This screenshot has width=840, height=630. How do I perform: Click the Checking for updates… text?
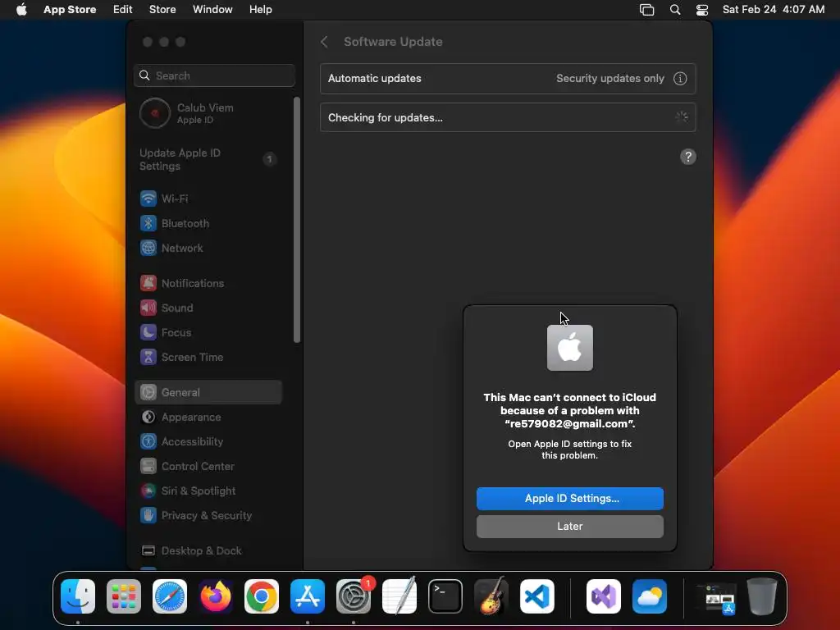click(386, 118)
